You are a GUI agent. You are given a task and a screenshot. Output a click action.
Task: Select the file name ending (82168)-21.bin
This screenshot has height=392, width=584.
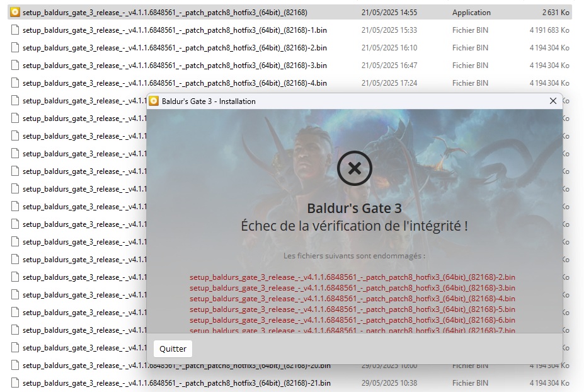click(x=176, y=383)
